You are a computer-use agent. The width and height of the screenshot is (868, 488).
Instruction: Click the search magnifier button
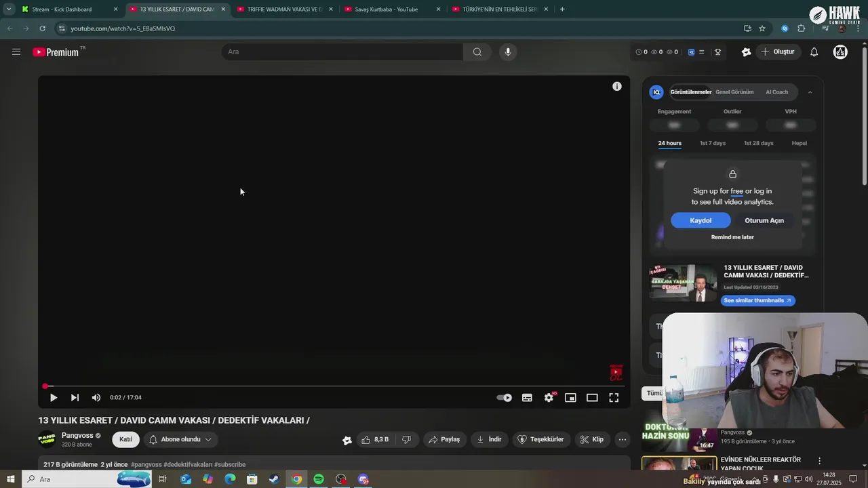477,52
